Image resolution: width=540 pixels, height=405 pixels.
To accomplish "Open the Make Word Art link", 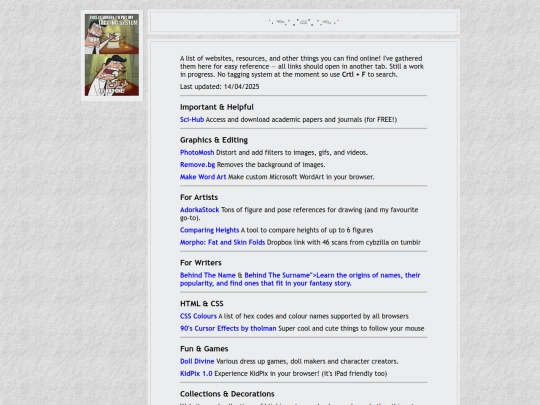I will [203, 177].
